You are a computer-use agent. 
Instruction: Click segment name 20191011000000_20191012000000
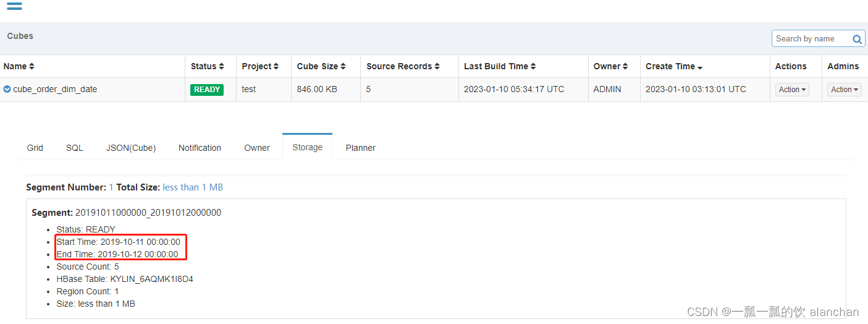coord(148,213)
